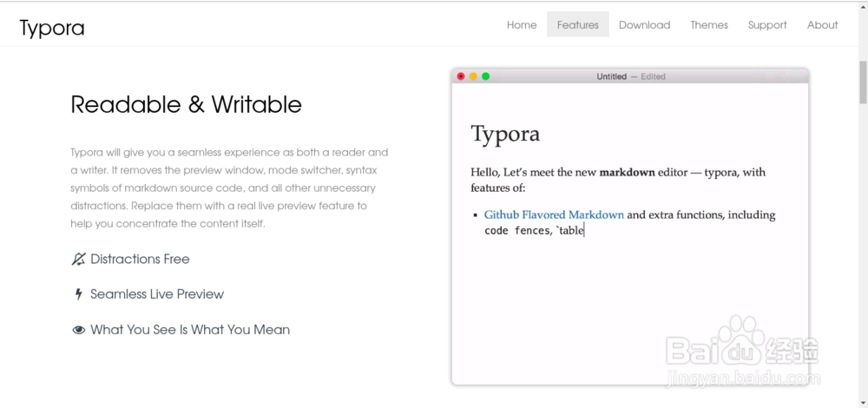Image resolution: width=868 pixels, height=408 pixels.
Task: Click the Distractions Free label
Action: coord(140,259)
